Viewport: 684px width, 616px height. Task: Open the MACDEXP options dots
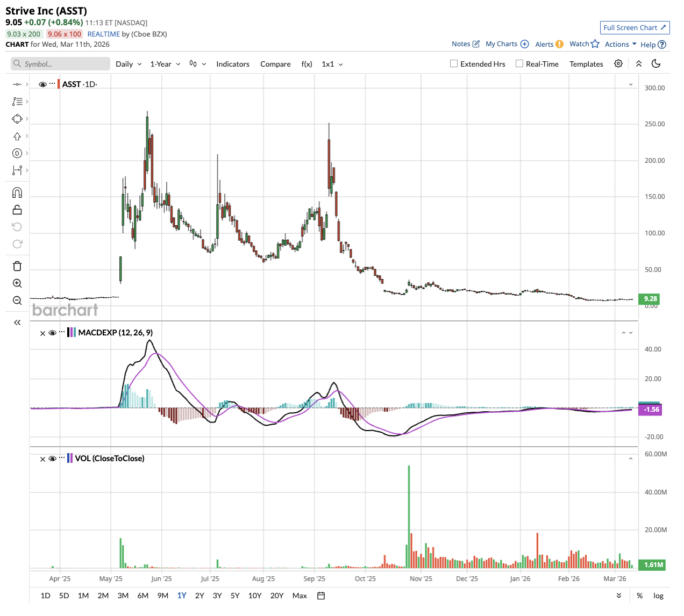coord(62,332)
